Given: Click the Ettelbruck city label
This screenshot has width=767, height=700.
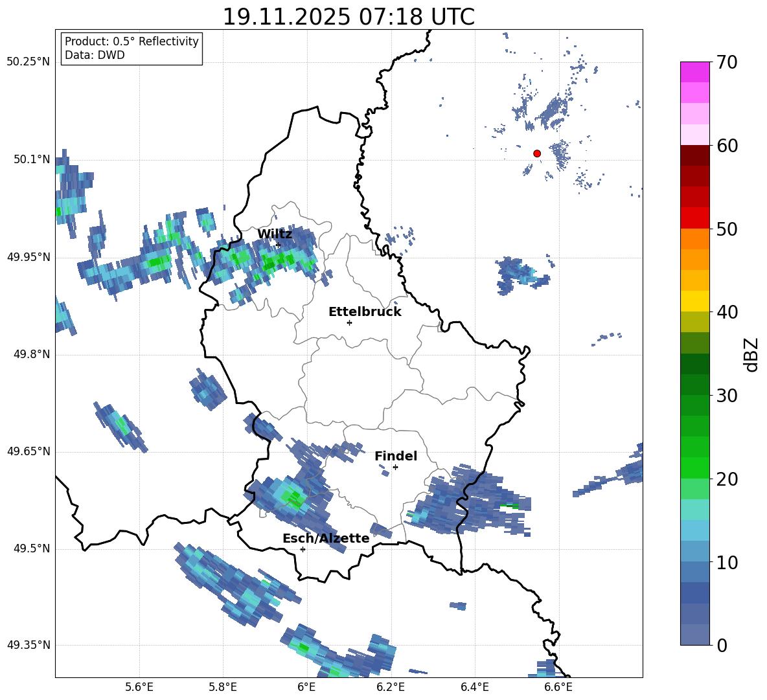Looking at the screenshot, I should 365,312.
